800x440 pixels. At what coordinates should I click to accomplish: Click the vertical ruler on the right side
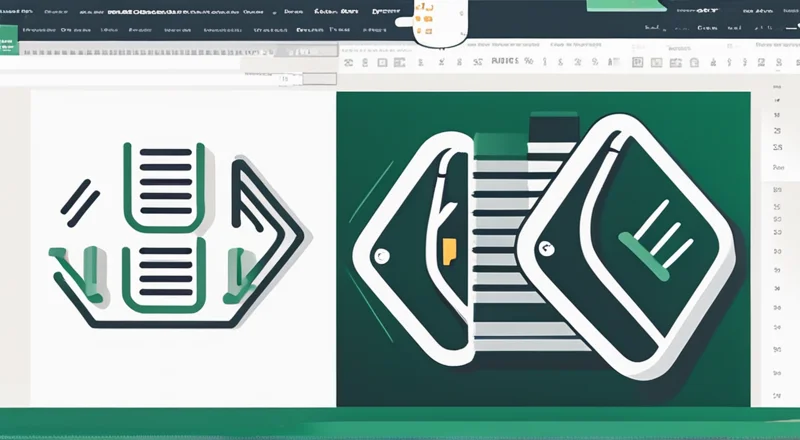[778, 250]
